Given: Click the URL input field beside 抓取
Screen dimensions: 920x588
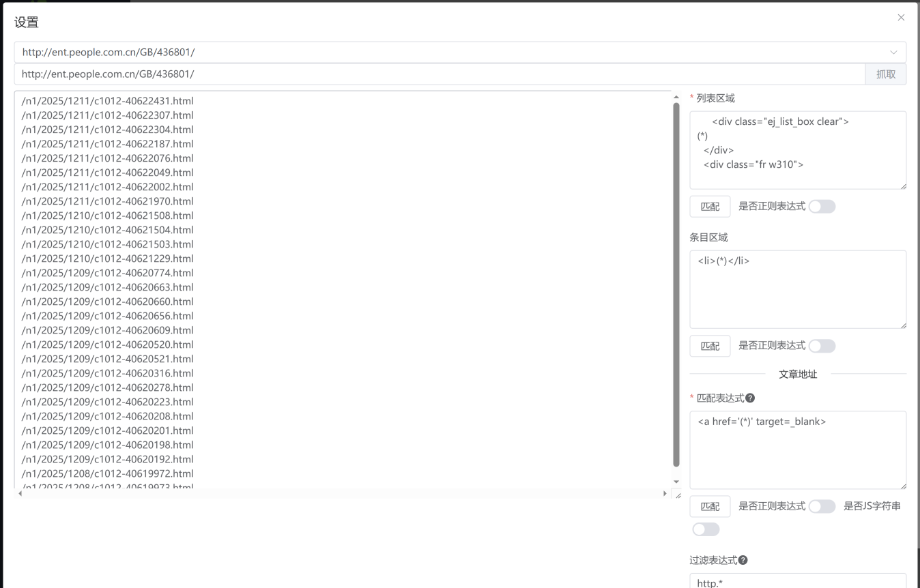Looking at the screenshot, I should coord(437,74).
